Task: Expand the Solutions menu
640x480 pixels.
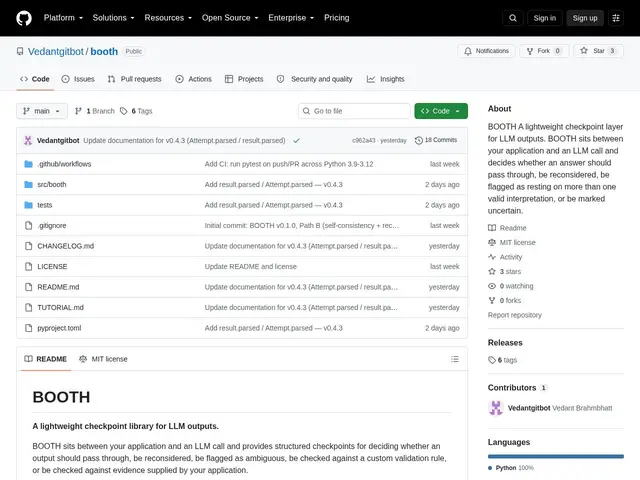Action: [x=113, y=18]
